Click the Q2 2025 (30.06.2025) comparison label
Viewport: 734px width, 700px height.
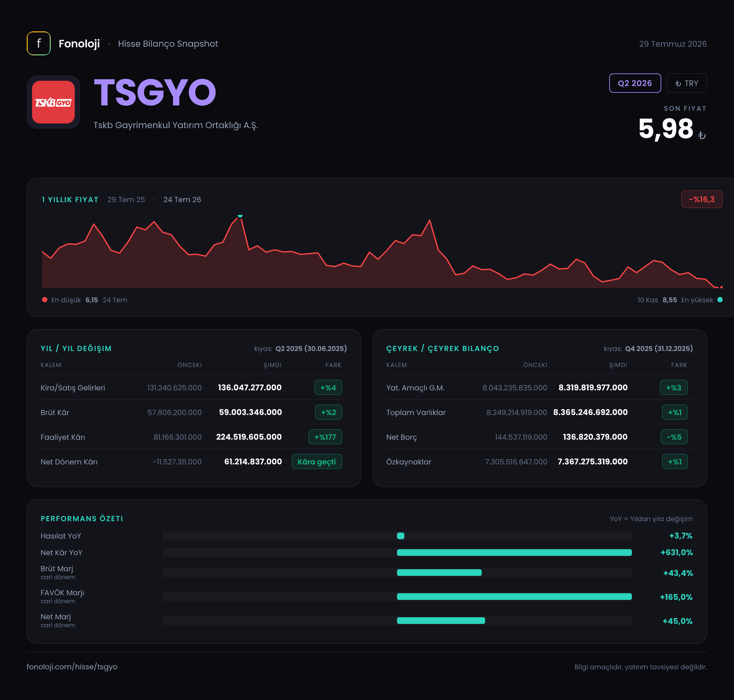click(x=311, y=349)
